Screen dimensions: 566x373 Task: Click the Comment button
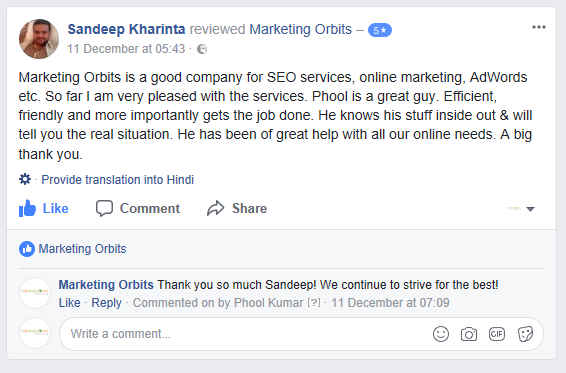pyautogui.click(x=138, y=208)
